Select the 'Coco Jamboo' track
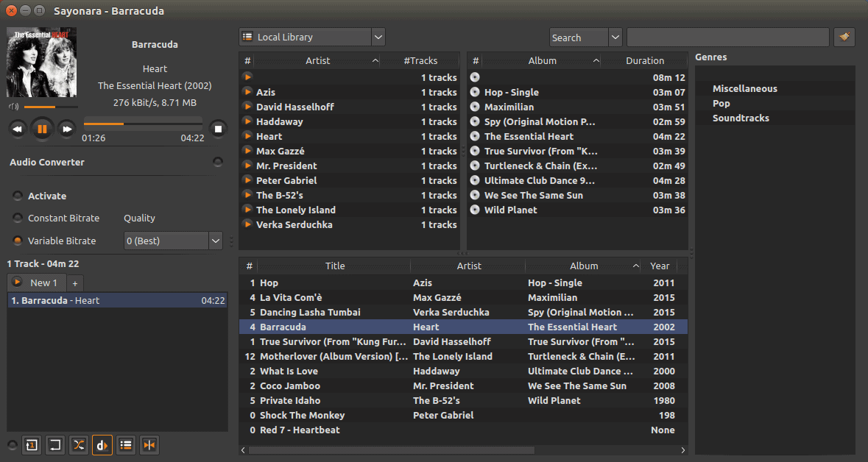The image size is (868, 462). (463, 385)
